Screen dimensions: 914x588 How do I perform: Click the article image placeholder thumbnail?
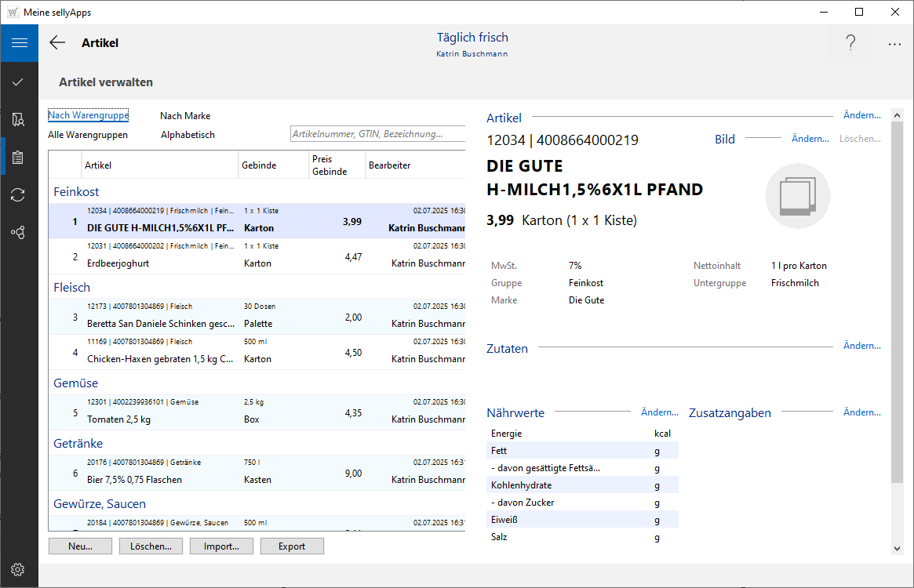point(797,196)
